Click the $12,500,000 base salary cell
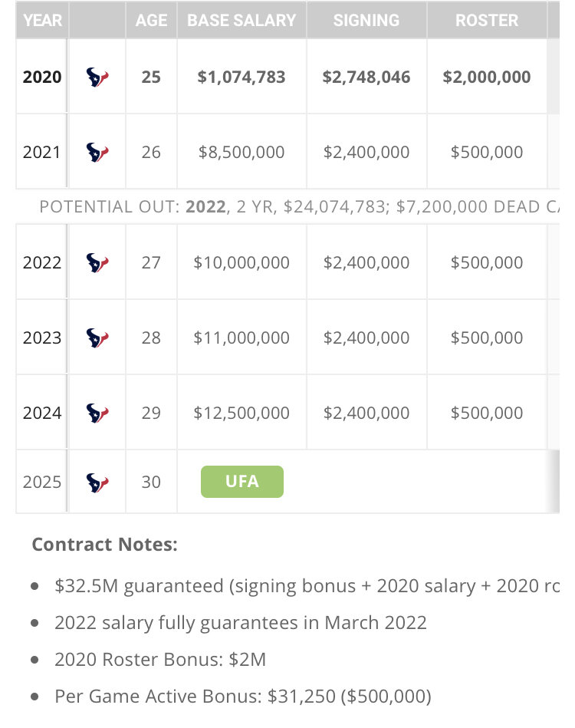This screenshot has height=728, width=575. pyautogui.click(x=242, y=413)
